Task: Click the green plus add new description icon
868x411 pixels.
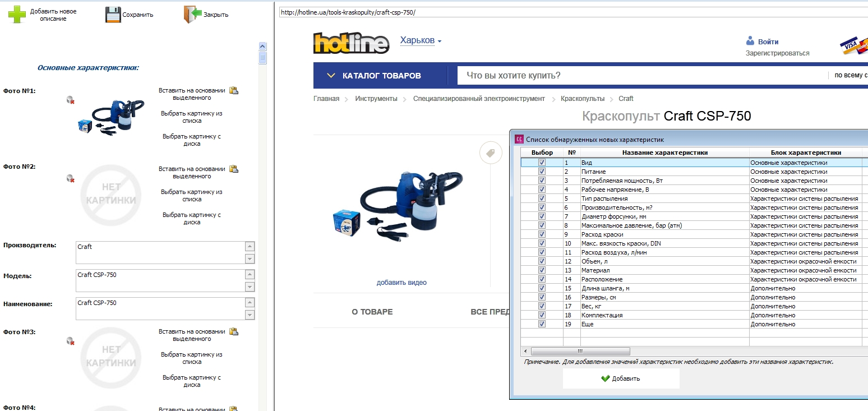Action: point(17,15)
